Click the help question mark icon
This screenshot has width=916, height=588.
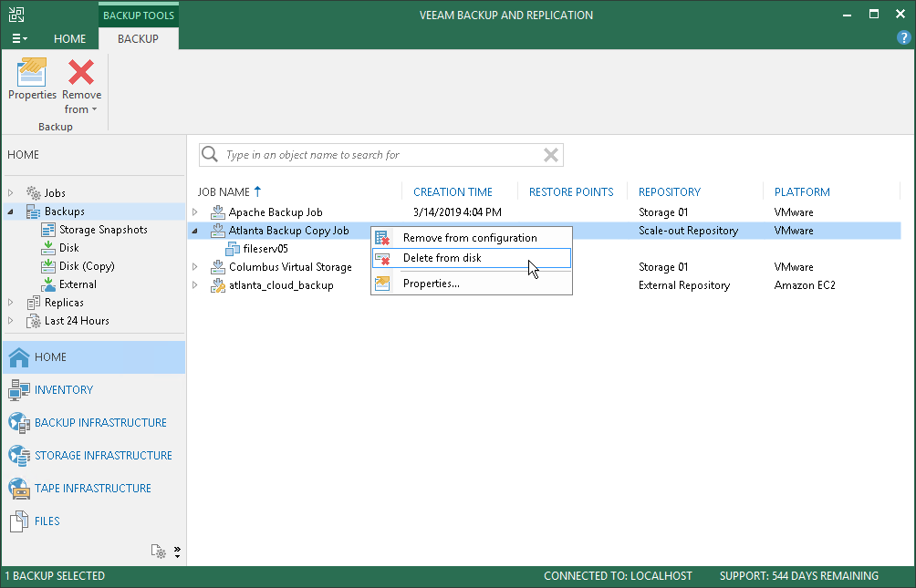(903, 38)
